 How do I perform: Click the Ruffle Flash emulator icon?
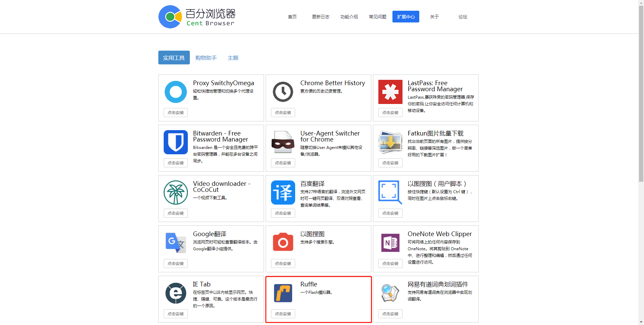click(283, 293)
